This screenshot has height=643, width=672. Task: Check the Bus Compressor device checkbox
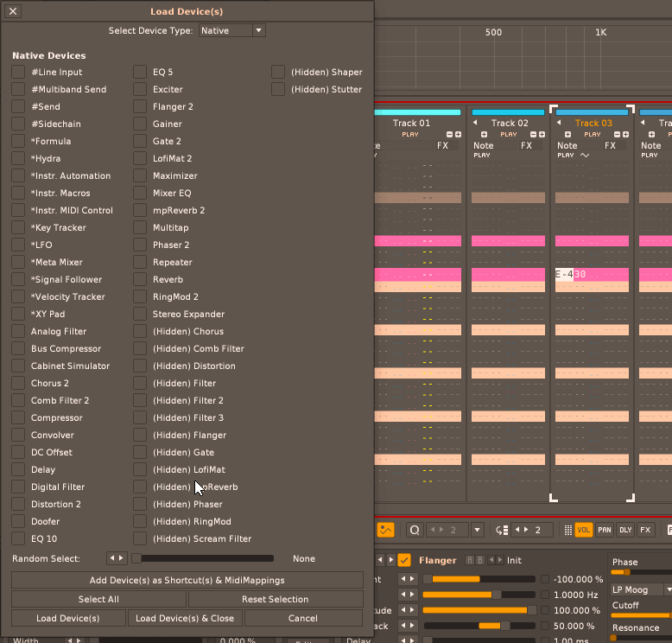click(18, 348)
